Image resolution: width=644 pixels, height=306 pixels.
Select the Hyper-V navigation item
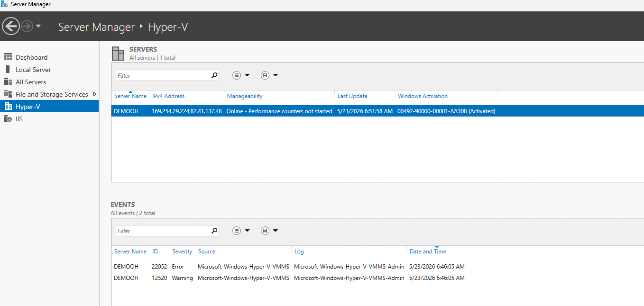click(49, 107)
